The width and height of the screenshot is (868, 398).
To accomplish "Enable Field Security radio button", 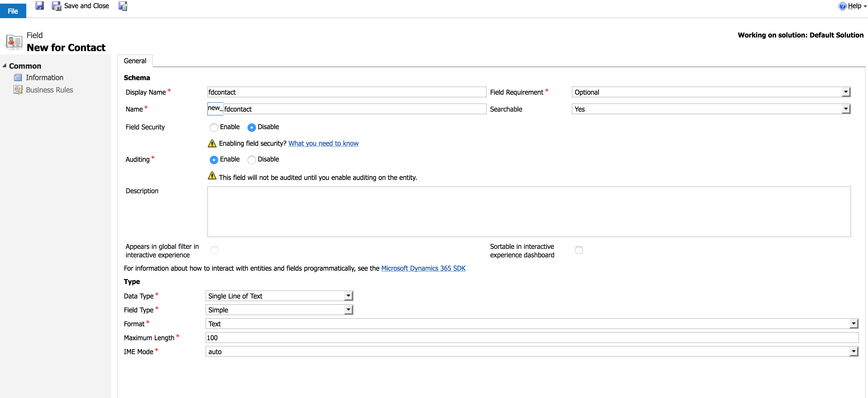I will (214, 128).
